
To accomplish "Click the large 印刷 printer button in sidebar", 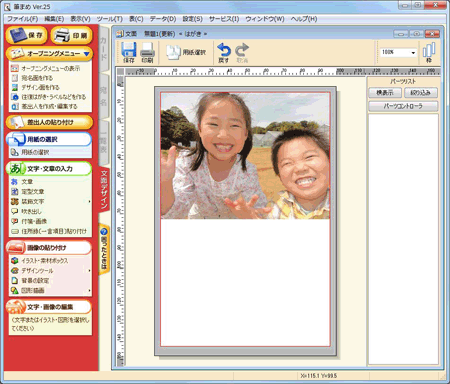I will click(x=71, y=35).
